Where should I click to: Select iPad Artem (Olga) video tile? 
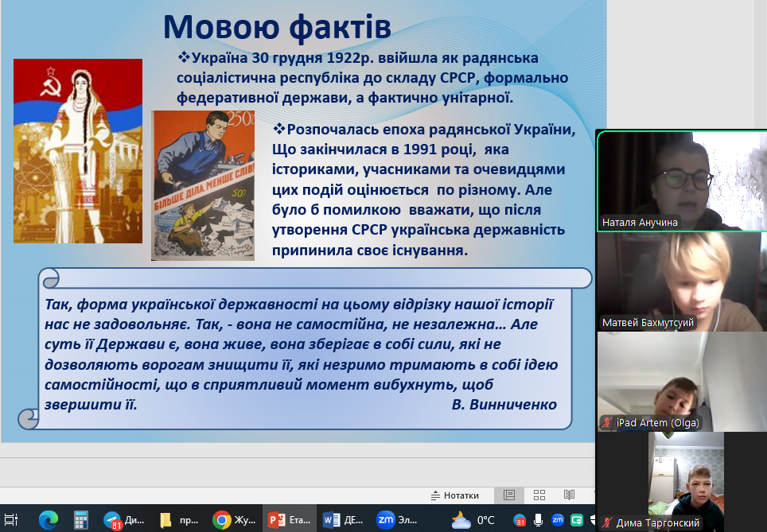pos(681,382)
